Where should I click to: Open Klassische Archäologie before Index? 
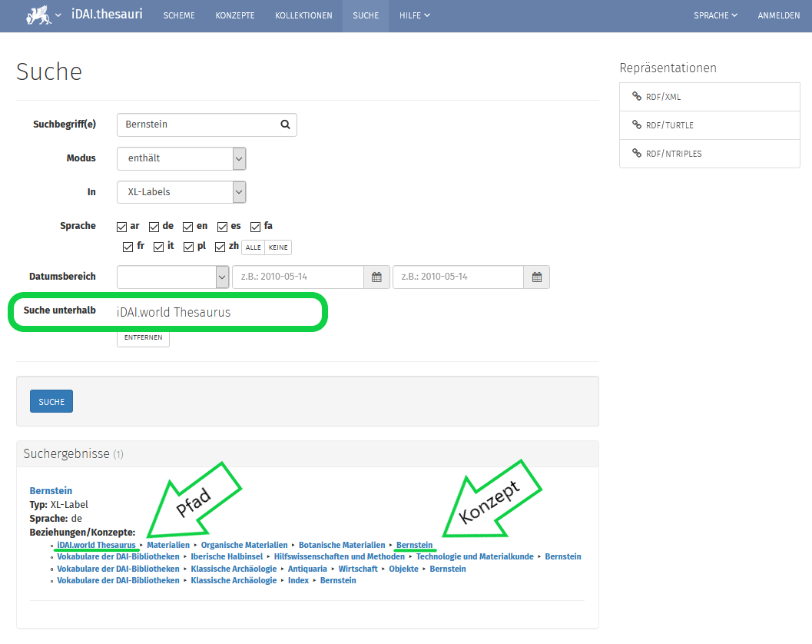(234, 580)
